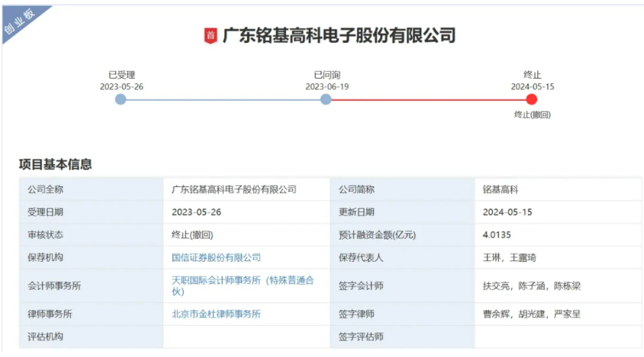This screenshot has width=644, height=357.
Task: Click the 扶交亮，陈子涵，陈栋梁 accountants value
Action: click(x=532, y=286)
